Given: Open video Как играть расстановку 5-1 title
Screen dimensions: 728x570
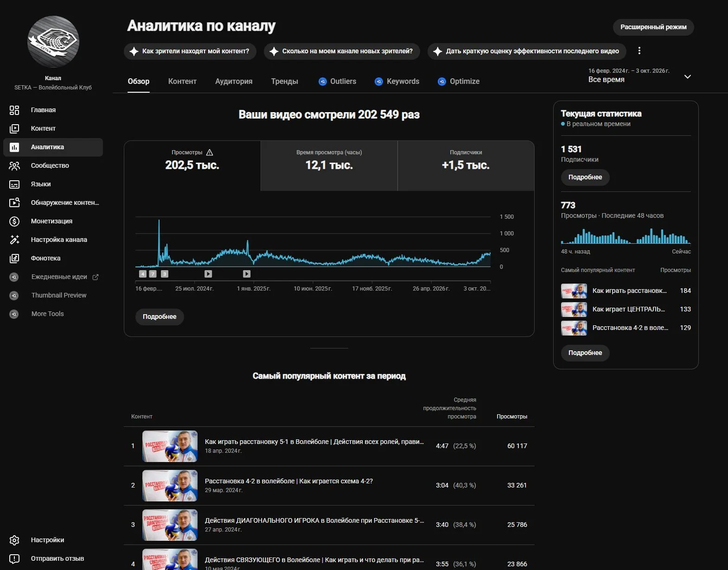Looking at the screenshot, I should (314, 442).
